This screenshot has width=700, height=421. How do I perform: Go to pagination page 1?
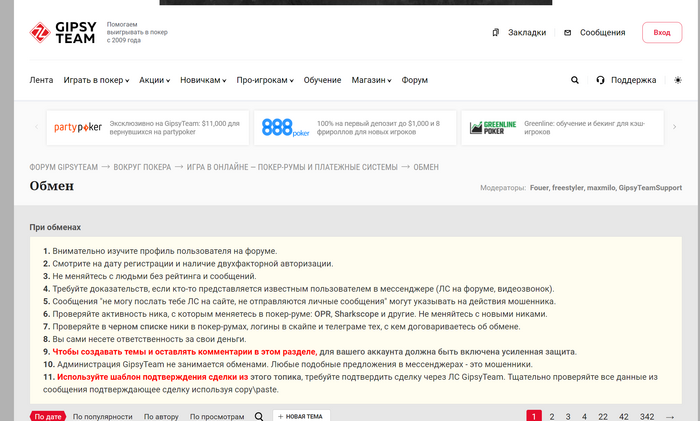534,416
